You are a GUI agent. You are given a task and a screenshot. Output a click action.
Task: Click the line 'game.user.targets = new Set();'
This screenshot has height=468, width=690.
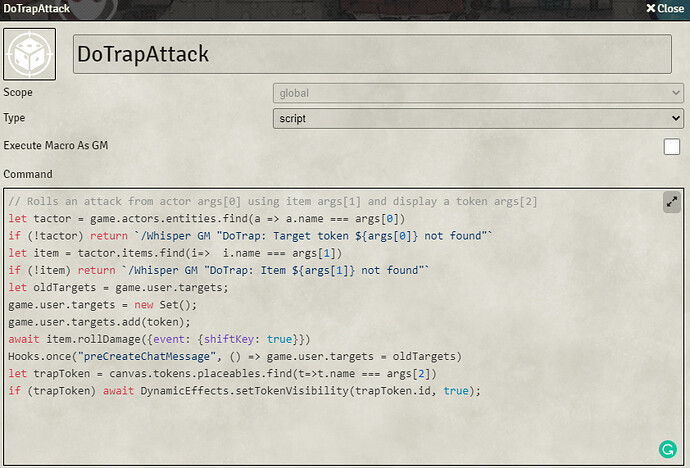[x=102, y=304]
